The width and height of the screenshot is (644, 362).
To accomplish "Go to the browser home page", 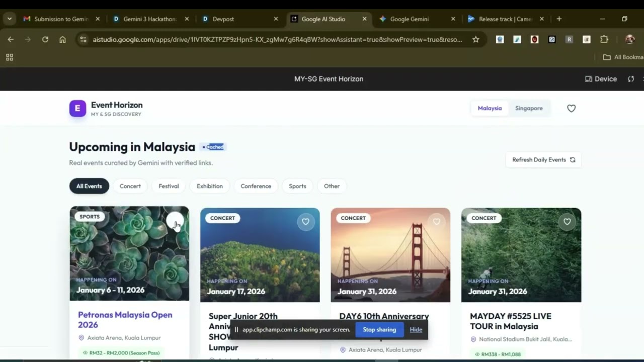I will (62, 39).
